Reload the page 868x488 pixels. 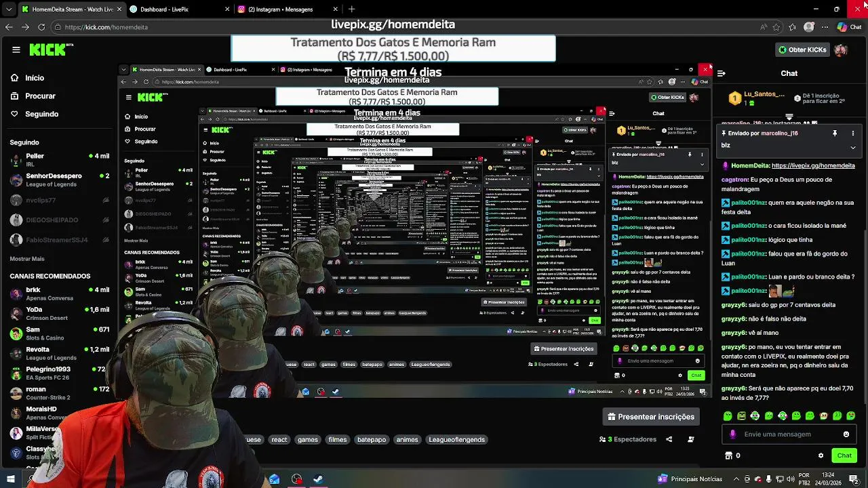(x=41, y=27)
